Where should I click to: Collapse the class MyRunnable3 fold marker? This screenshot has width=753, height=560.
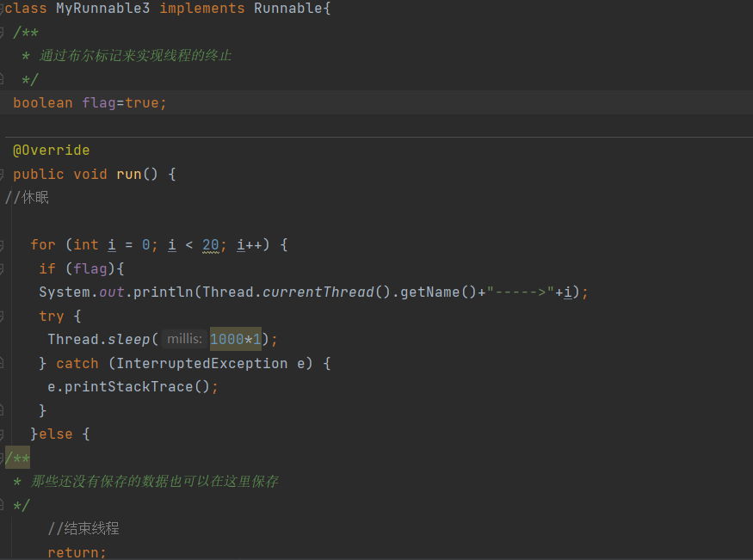tap(2, 9)
